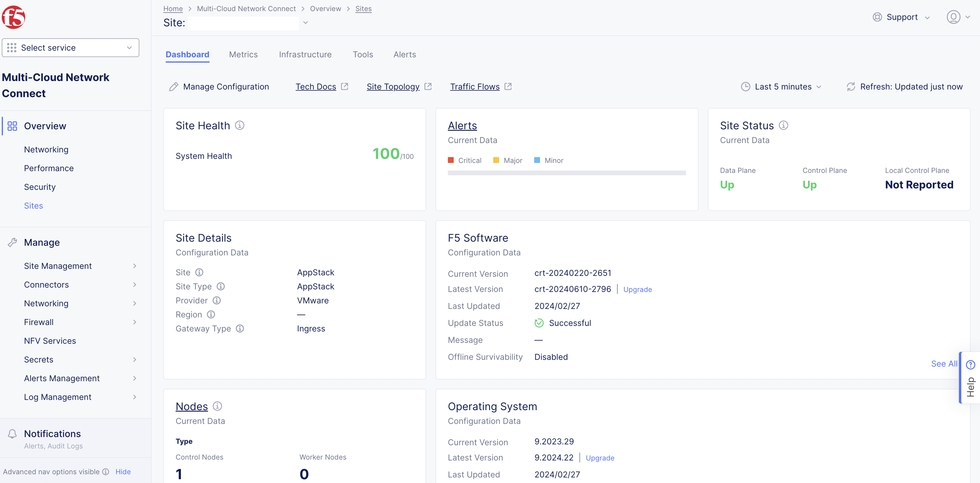Switch to the Metrics tab
The height and width of the screenshot is (483, 980).
point(244,54)
